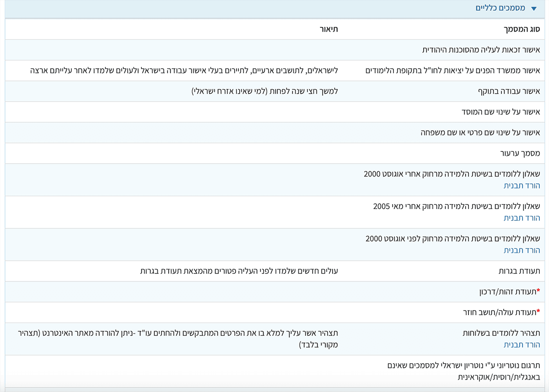
Task: Click red asterisk beside תעודת זהות/דרכון
Action: point(538,291)
